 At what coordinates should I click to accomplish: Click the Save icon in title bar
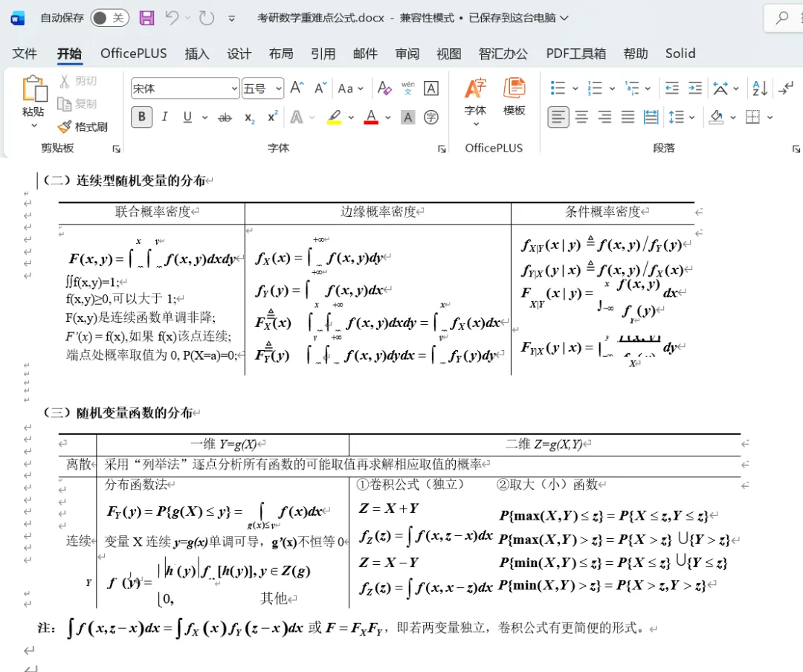[x=147, y=18]
